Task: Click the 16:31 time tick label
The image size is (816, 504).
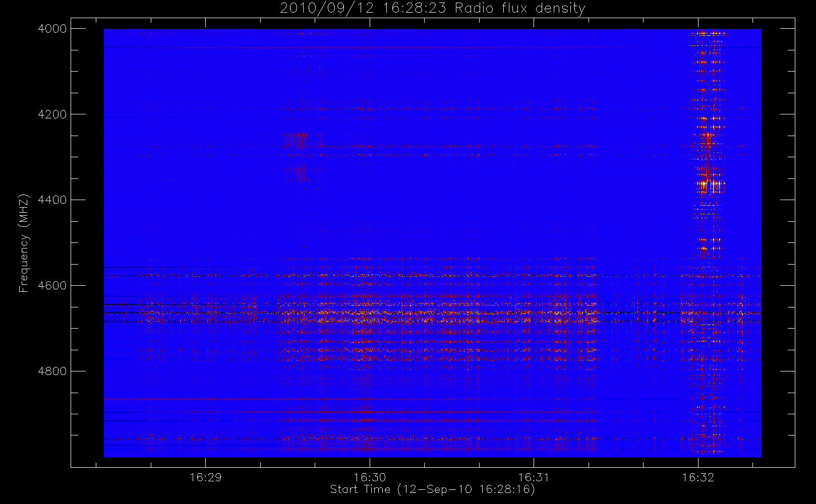Action: 534,477
